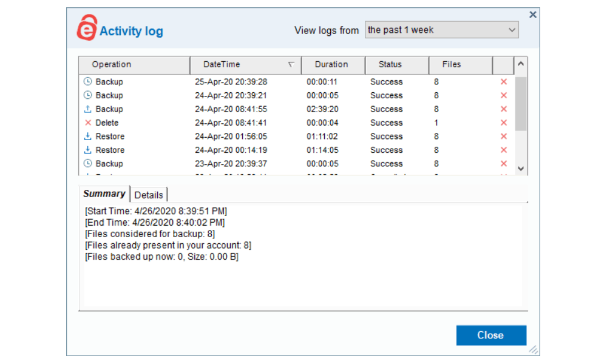The width and height of the screenshot is (607, 364).
Task: Select the Delete operation row label
Action: (x=107, y=123)
